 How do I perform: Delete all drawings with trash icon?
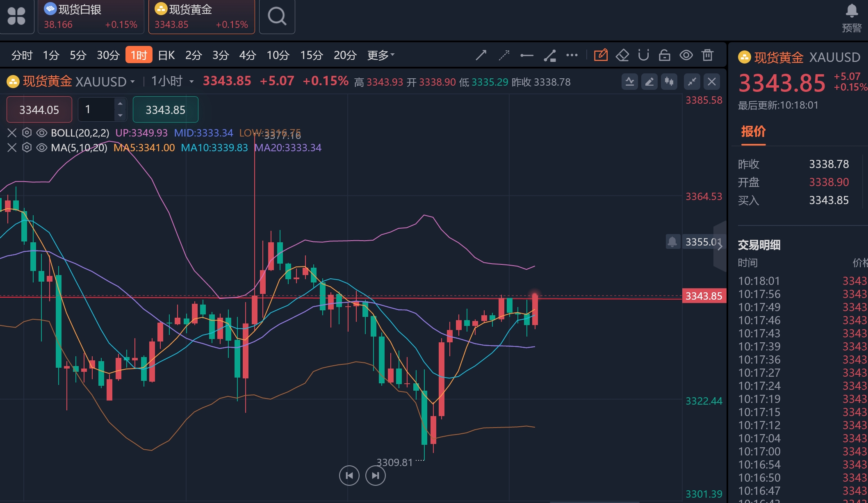[x=708, y=55]
